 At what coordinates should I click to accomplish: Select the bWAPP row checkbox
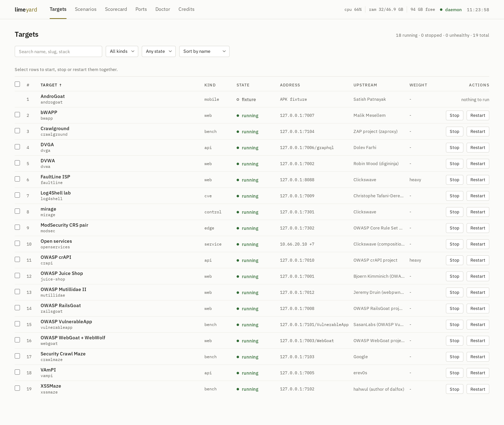(17, 114)
